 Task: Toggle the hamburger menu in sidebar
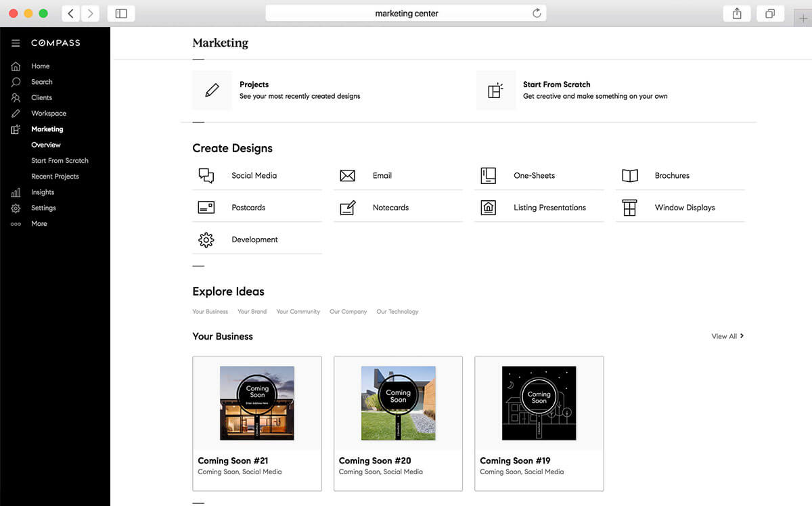pyautogui.click(x=16, y=43)
